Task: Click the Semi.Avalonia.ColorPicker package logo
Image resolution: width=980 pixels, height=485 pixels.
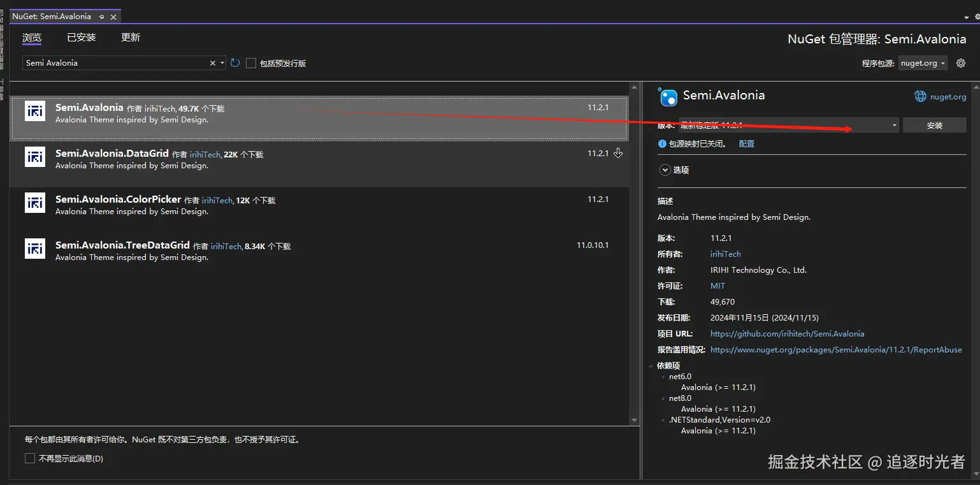Action: pyautogui.click(x=35, y=203)
